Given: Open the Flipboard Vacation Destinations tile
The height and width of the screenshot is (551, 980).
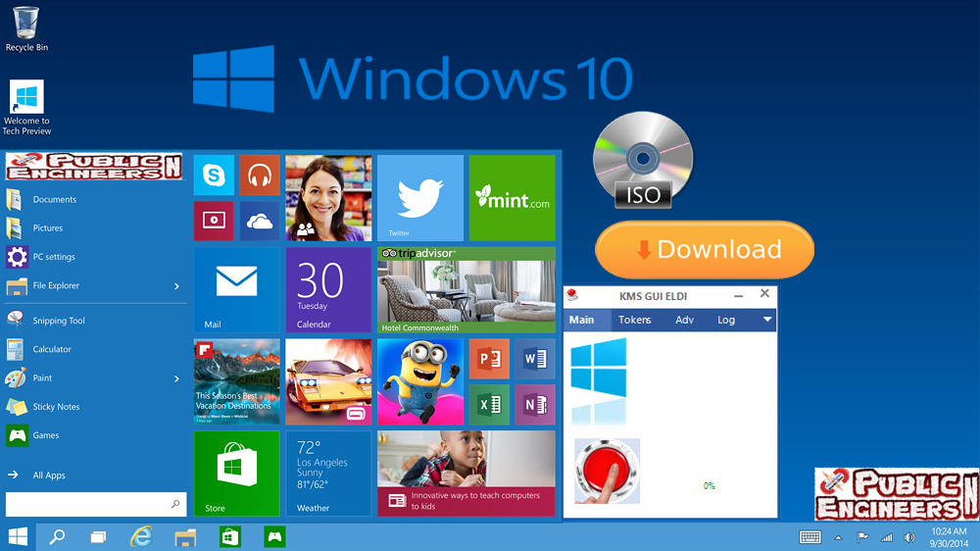Looking at the screenshot, I should pos(237,381).
